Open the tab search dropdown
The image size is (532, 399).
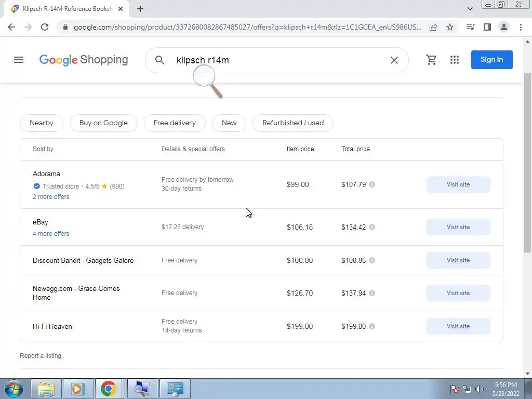(470, 9)
